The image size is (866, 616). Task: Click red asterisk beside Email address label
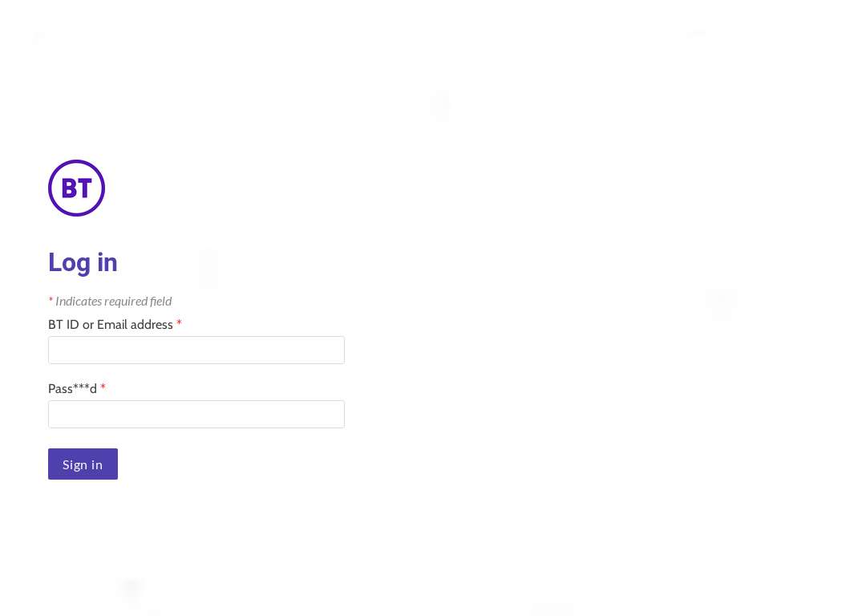coord(179,323)
